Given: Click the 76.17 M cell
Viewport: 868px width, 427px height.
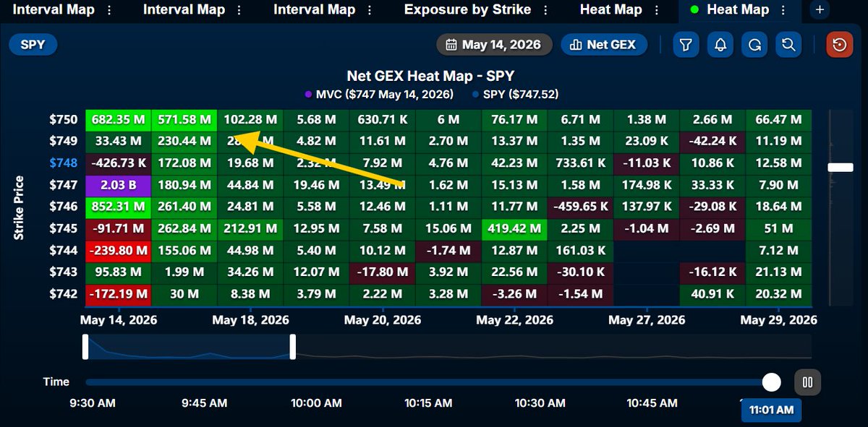Looking at the screenshot, I should (514, 120).
